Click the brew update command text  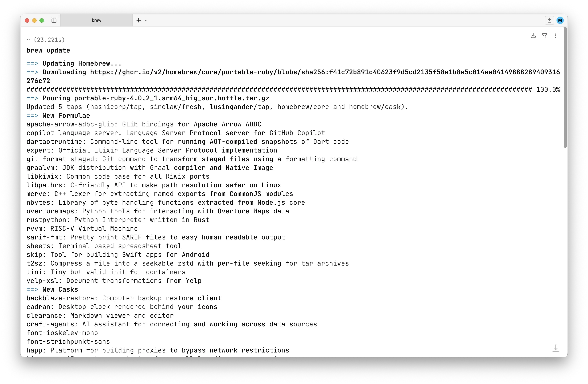(x=48, y=50)
